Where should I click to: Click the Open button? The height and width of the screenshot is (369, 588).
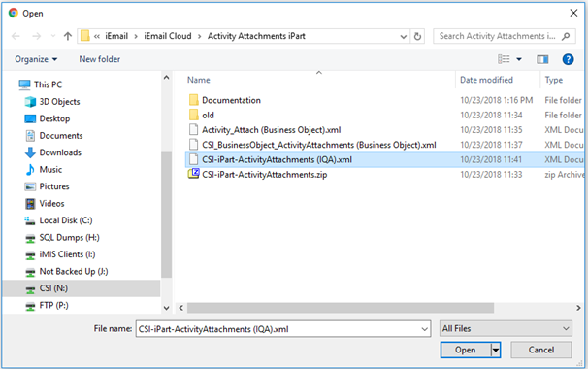coord(466,350)
